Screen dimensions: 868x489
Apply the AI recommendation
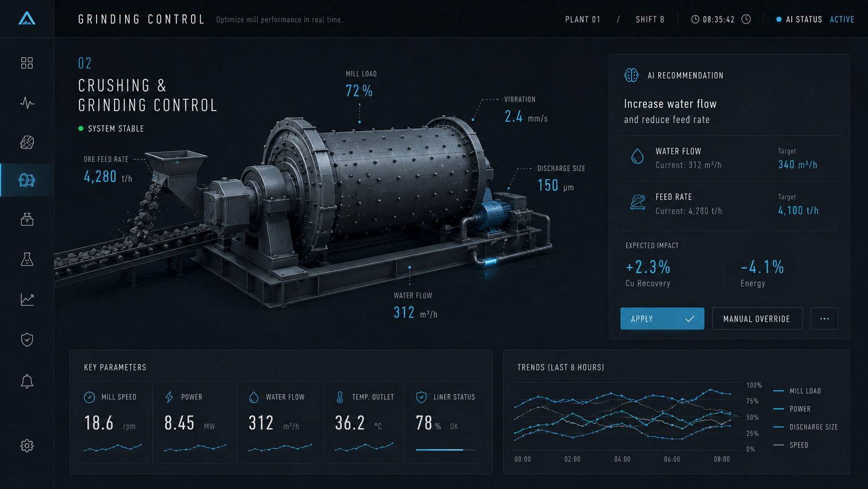662,319
